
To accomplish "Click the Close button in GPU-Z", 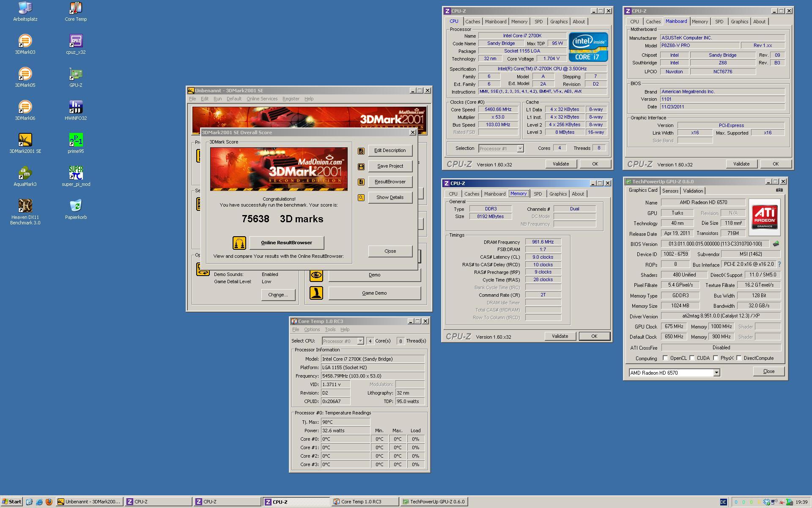I will (768, 371).
